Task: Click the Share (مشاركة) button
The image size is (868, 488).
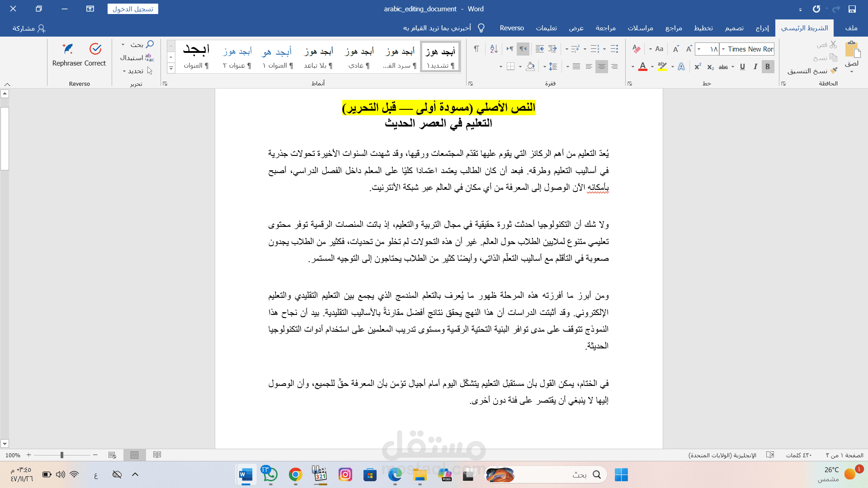Action: (x=29, y=28)
